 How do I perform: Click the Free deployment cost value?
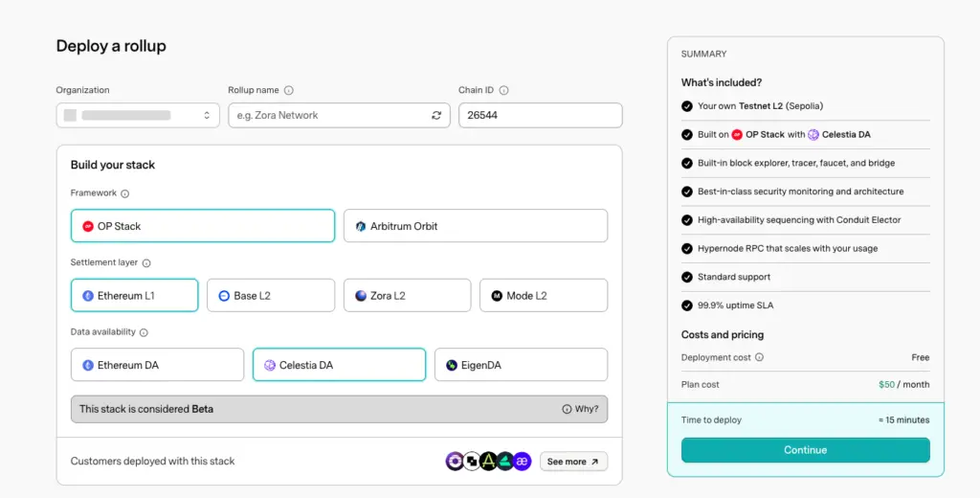click(920, 357)
